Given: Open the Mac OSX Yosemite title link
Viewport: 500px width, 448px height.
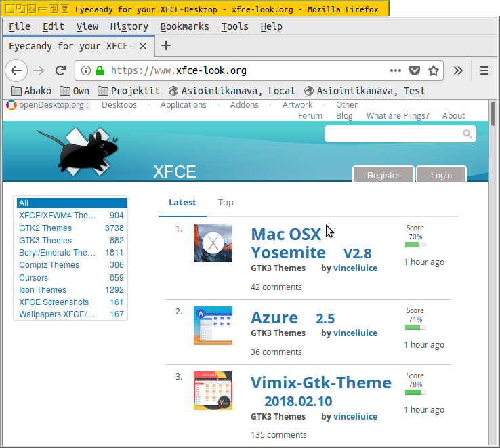Looking at the screenshot, I should point(288,243).
